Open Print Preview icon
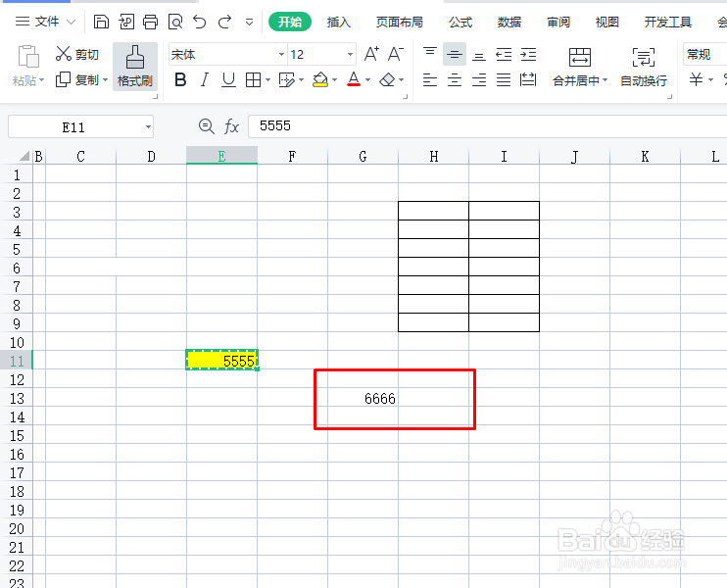The height and width of the screenshot is (588, 727). (175, 22)
